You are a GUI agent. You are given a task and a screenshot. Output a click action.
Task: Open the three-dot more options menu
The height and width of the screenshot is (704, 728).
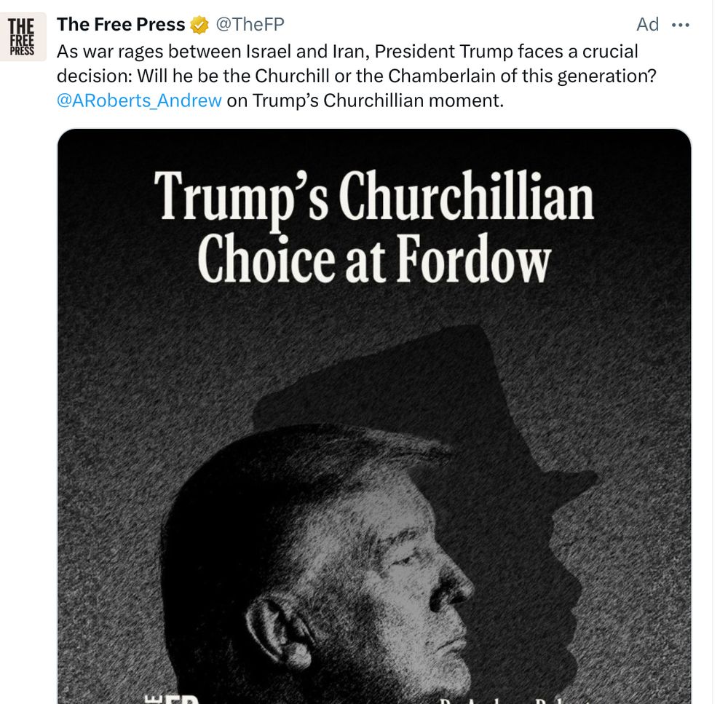[x=680, y=25]
